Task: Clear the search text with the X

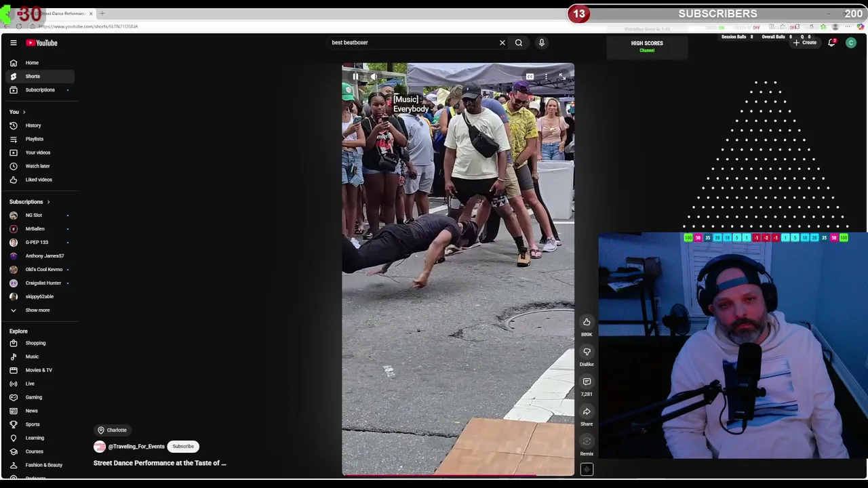Action: (502, 43)
